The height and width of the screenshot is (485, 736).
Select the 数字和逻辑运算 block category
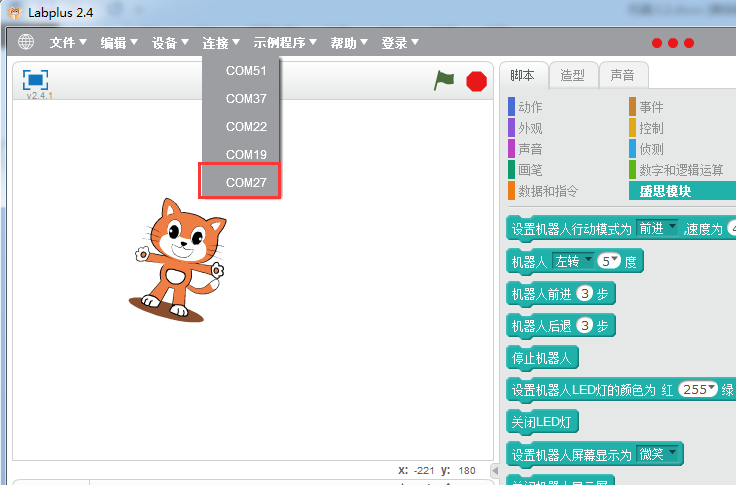[x=676, y=169]
